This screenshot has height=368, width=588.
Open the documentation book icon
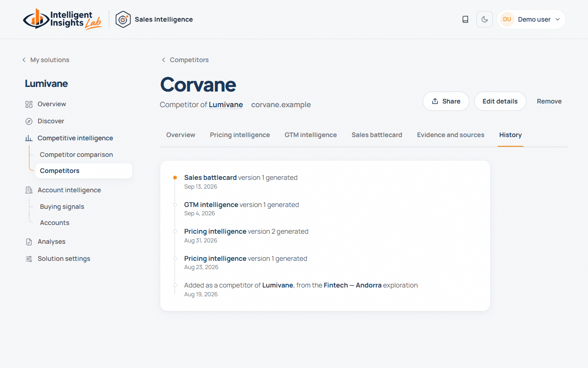[465, 19]
